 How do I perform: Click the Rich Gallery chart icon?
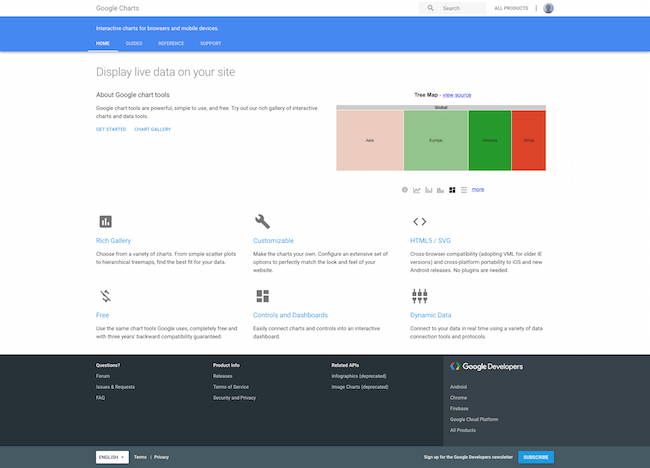(x=106, y=221)
